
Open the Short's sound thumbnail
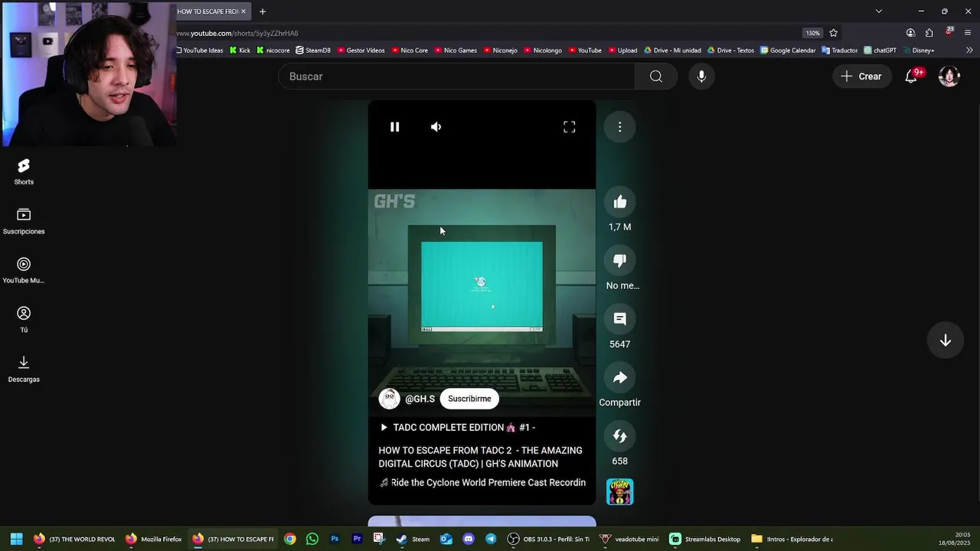coord(619,492)
